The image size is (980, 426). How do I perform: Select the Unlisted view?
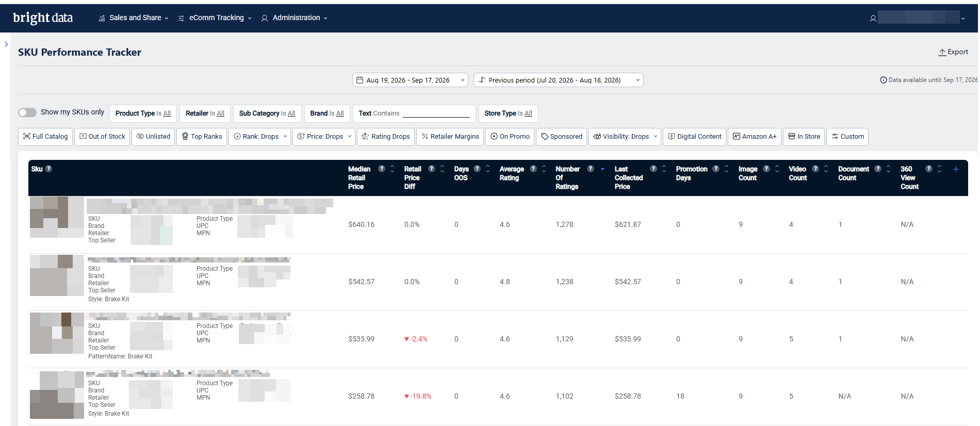[153, 137]
